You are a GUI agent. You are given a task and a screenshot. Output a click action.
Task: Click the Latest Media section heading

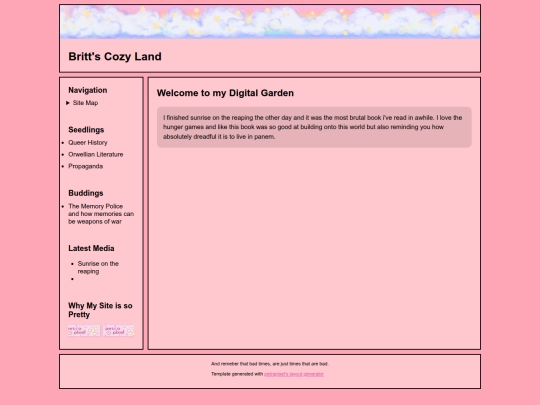[91, 248]
